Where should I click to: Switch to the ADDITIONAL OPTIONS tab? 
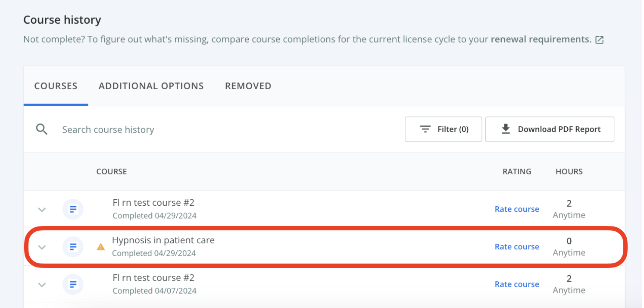tap(151, 86)
